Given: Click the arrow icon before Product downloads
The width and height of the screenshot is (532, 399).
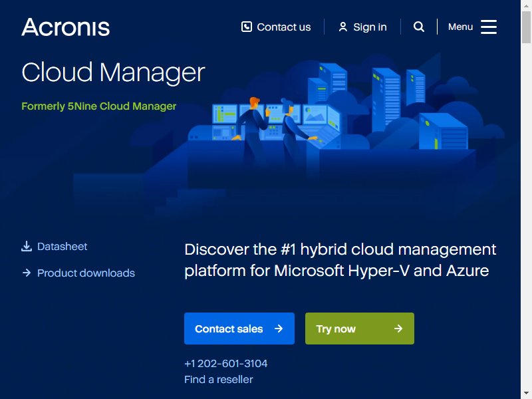Looking at the screenshot, I should tap(27, 273).
